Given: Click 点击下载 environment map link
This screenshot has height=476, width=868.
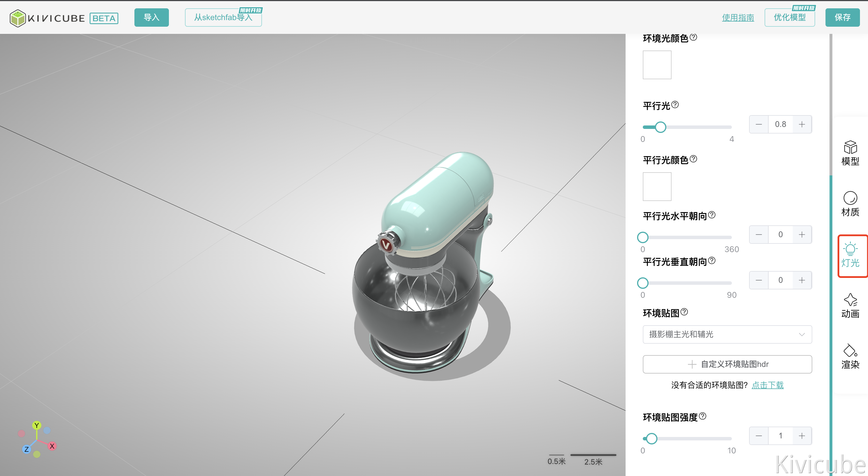Looking at the screenshot, I should (x=767, y=385).
